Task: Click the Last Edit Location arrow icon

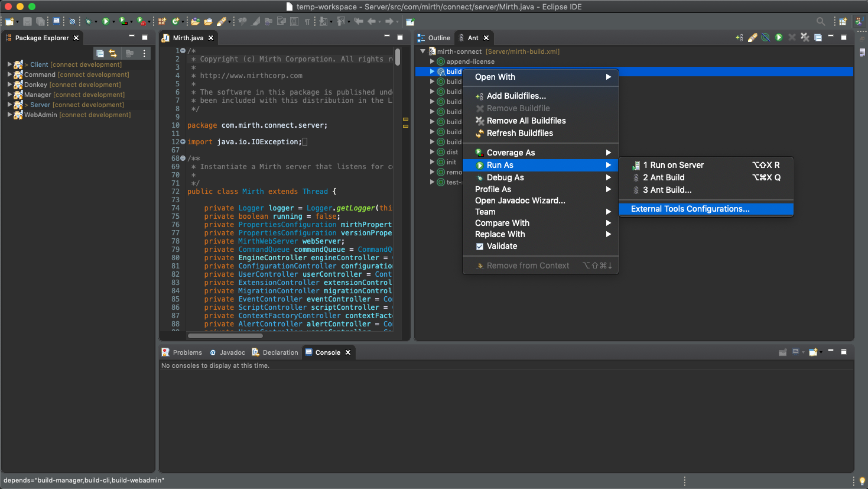Action: (x=358, y=21)
